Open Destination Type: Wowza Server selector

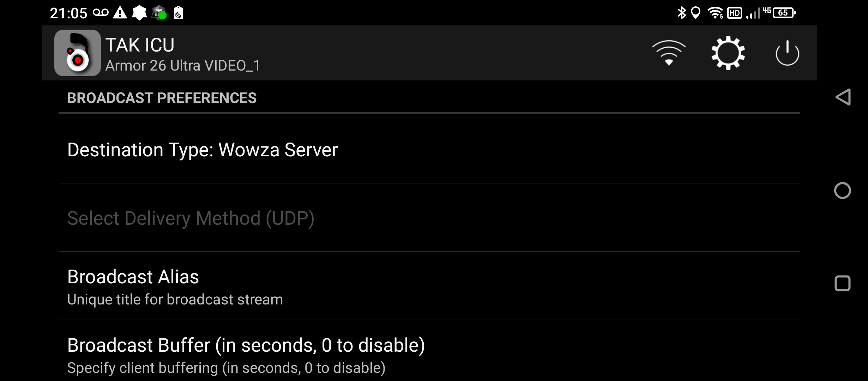coord(202,150)
